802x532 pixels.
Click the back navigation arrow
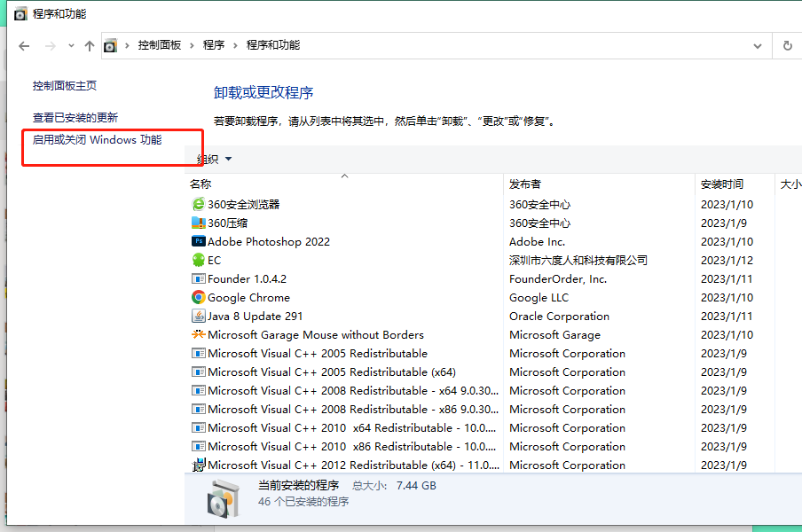(x=24, y=46)
